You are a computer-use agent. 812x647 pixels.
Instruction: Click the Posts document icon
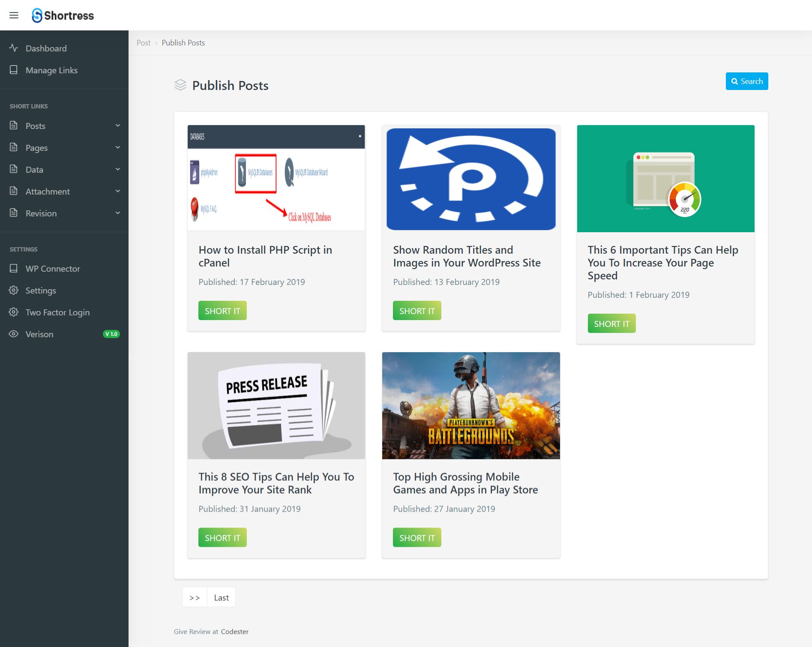click(14, 126)
